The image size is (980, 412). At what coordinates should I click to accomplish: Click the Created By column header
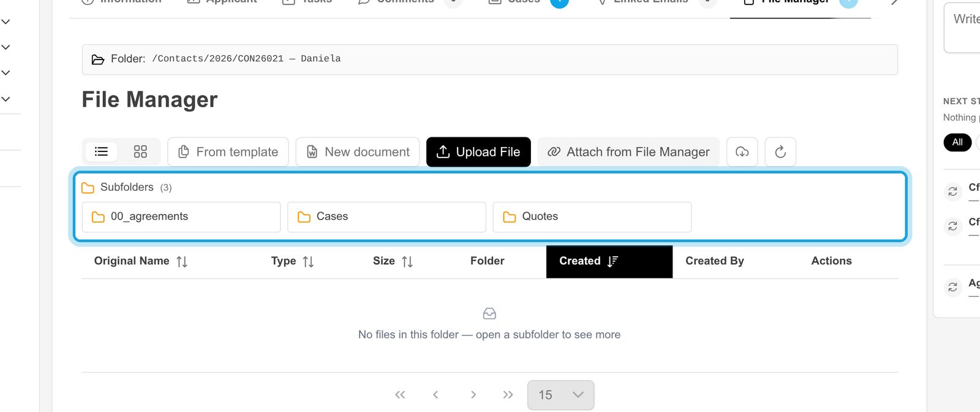[715, 261]
